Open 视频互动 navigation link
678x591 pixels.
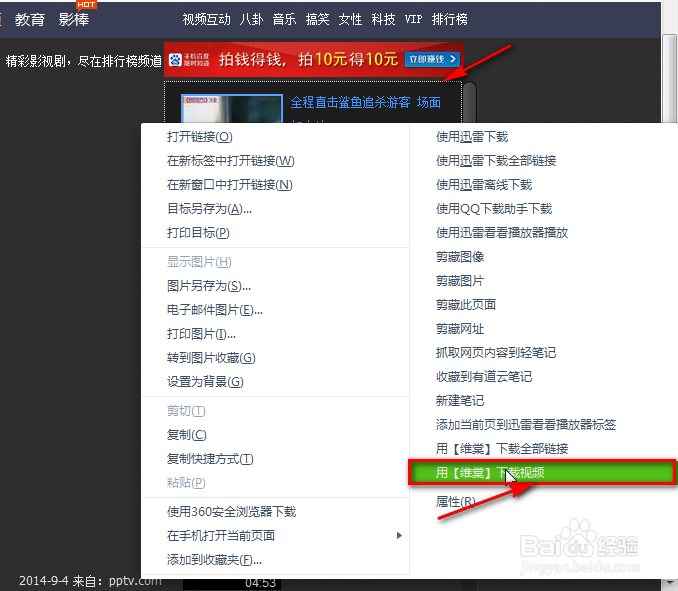[x=207, y=19]
